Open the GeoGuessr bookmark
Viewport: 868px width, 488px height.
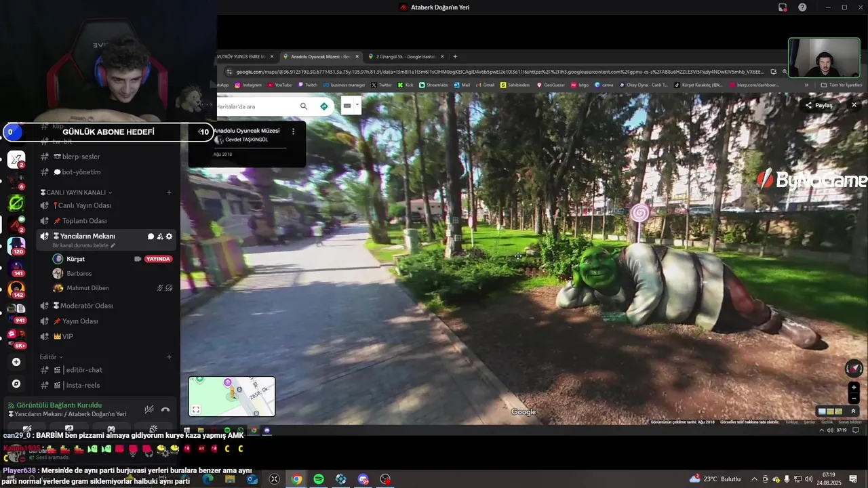(x=550, y=85)
